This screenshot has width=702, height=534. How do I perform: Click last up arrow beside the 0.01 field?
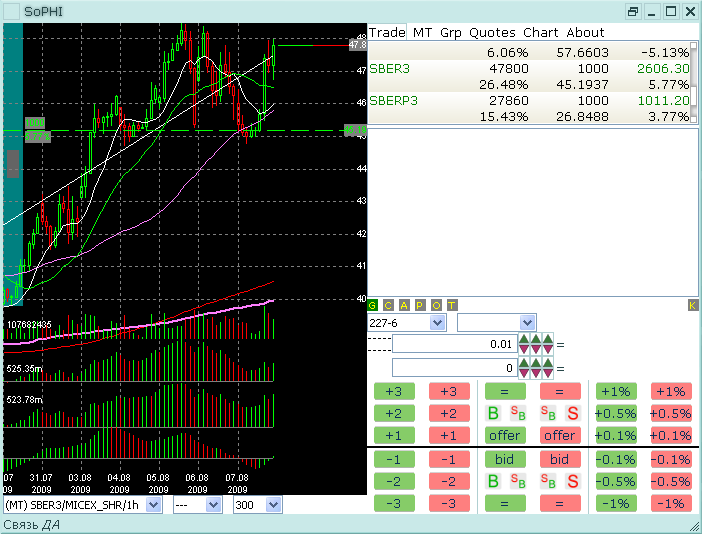pyautogui.click(x=548, y=338)
